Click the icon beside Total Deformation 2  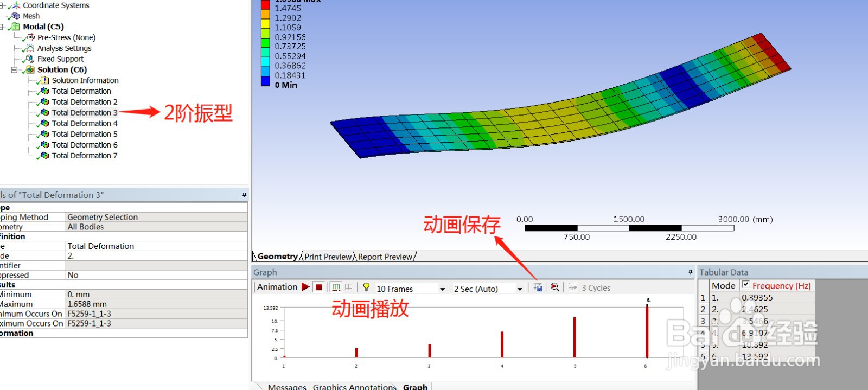point(45,101)
